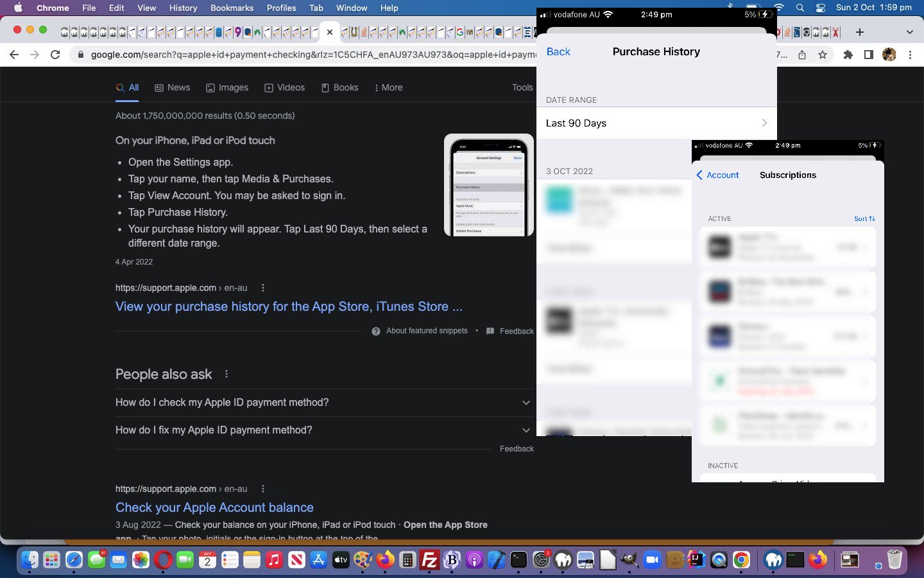924x578 pixels.
Task: Open Chrome side panel icon
Action: (868, 55)
